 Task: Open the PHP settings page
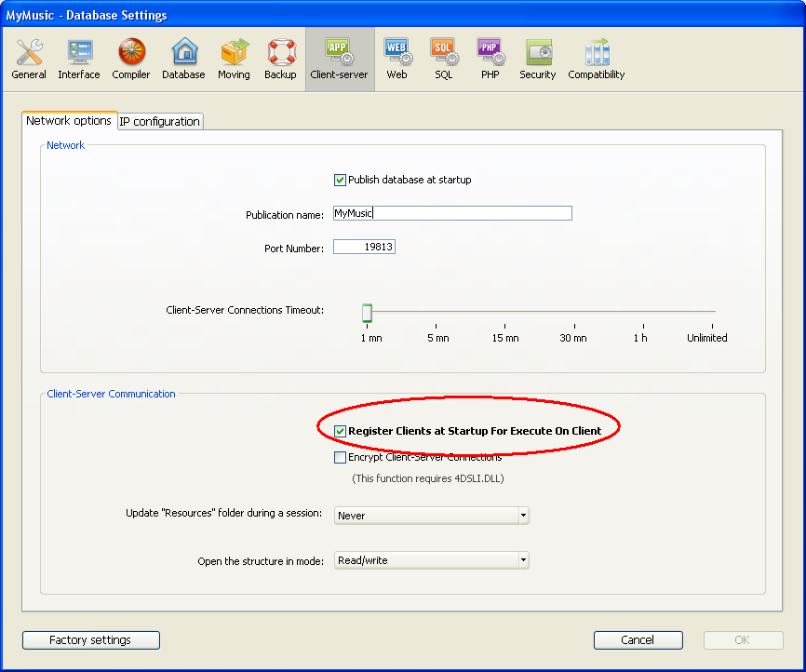pyautogui.click(x=490, y=60)
